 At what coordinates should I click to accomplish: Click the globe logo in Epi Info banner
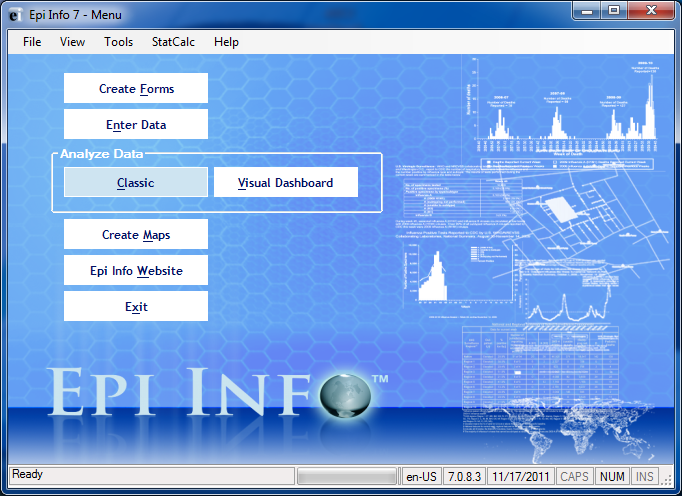tap(345, 397)
